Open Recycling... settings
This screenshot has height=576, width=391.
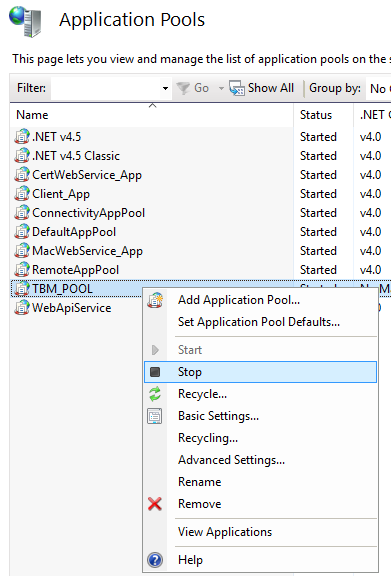[261, 438]
